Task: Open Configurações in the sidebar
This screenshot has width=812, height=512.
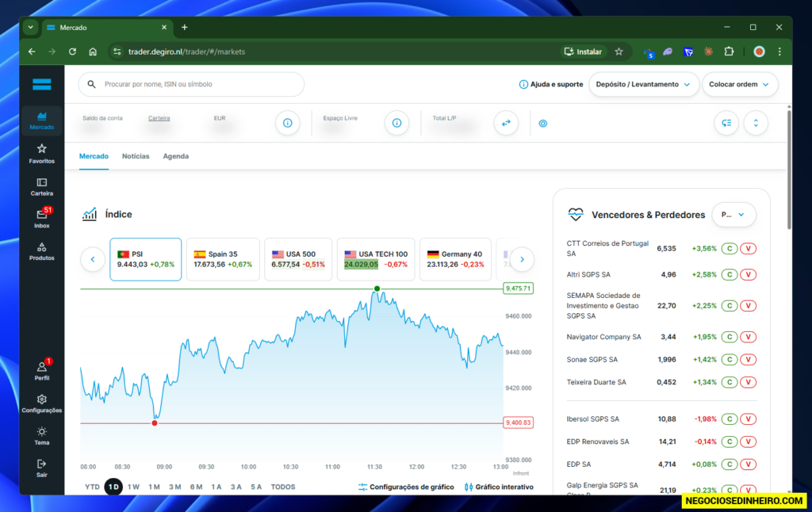Action: point(41,403)
